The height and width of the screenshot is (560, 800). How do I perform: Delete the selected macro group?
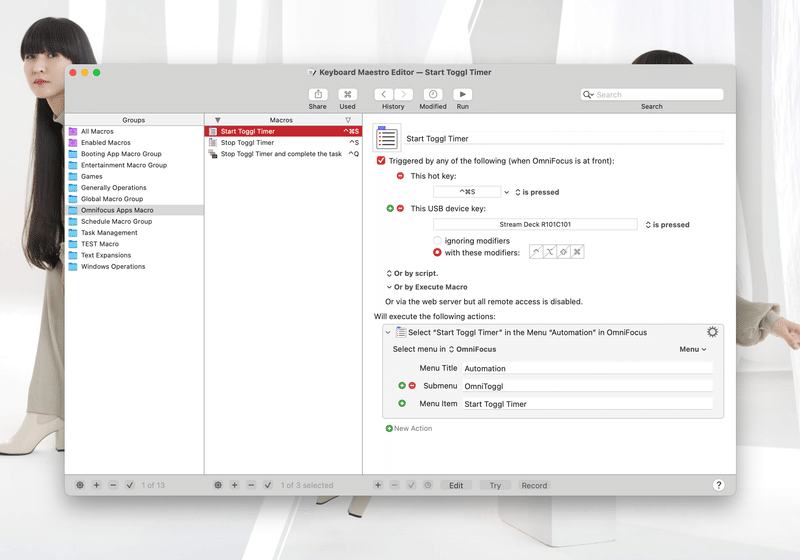pos(113,485)
